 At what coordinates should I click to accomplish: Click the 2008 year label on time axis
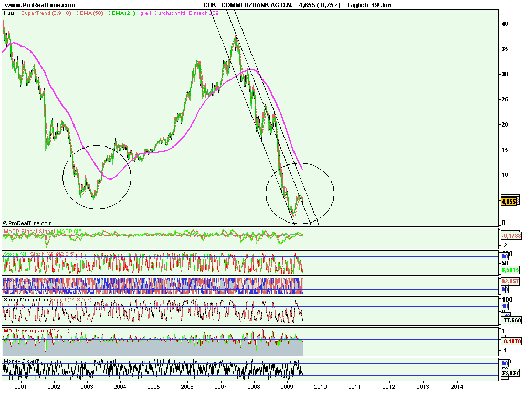254,387
